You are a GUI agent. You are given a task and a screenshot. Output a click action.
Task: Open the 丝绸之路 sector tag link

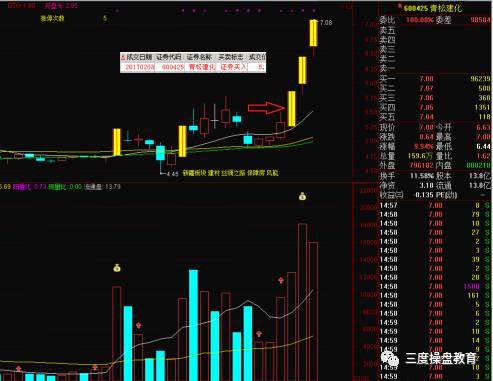pyautogui.click(x=233, y=173)
